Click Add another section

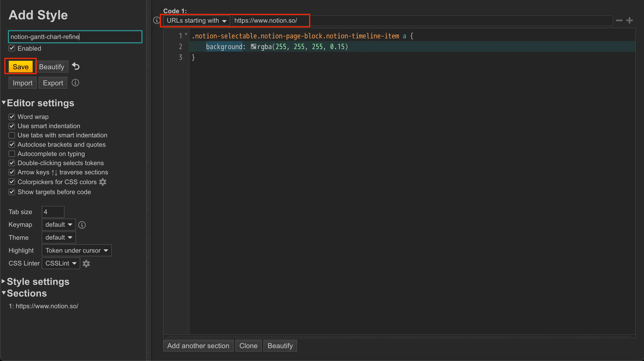tap(198, 346)
